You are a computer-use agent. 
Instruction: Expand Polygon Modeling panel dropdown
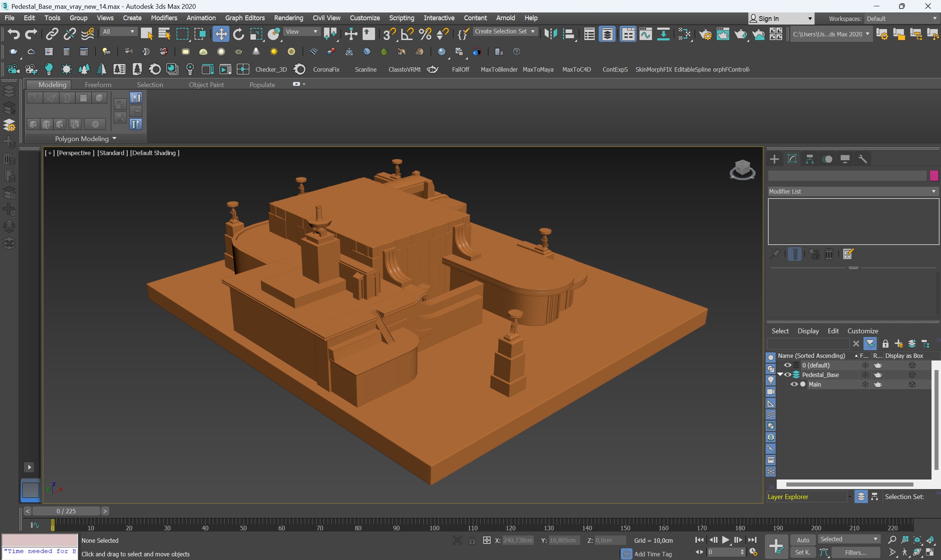pyautogui.click(x=86, y=139)
